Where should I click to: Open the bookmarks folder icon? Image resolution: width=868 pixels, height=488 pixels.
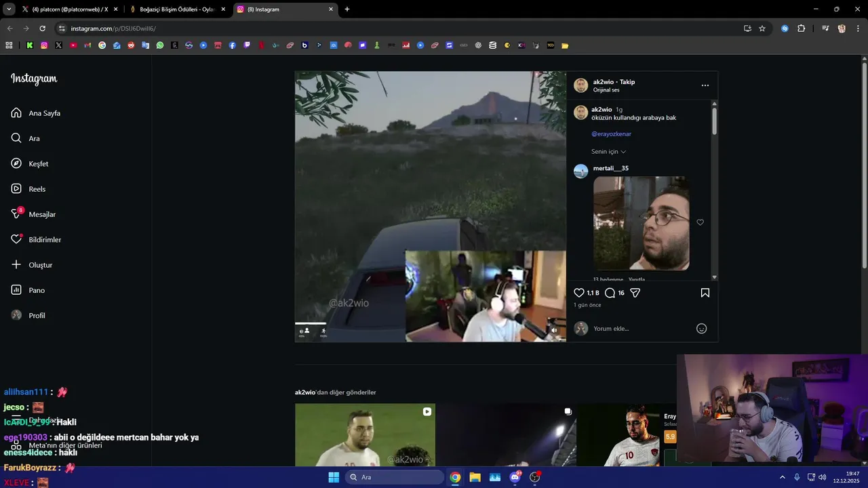[x=565, y=45]
